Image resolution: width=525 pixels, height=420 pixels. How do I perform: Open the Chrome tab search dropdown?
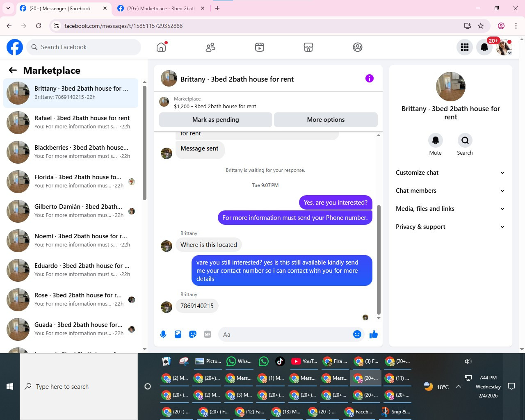tap(8, 8)
